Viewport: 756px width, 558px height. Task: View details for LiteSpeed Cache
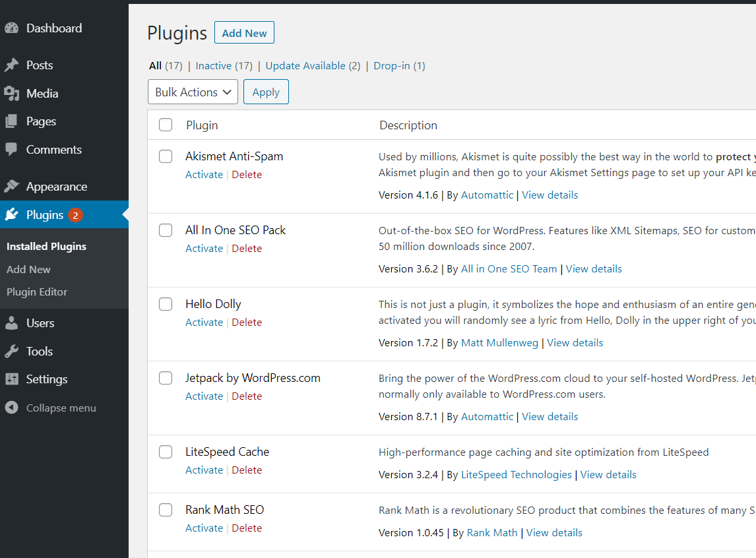608,475
